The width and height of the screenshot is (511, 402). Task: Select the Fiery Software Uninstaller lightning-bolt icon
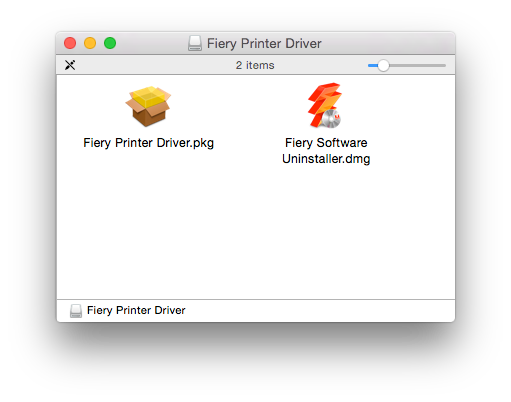point(325,106)
